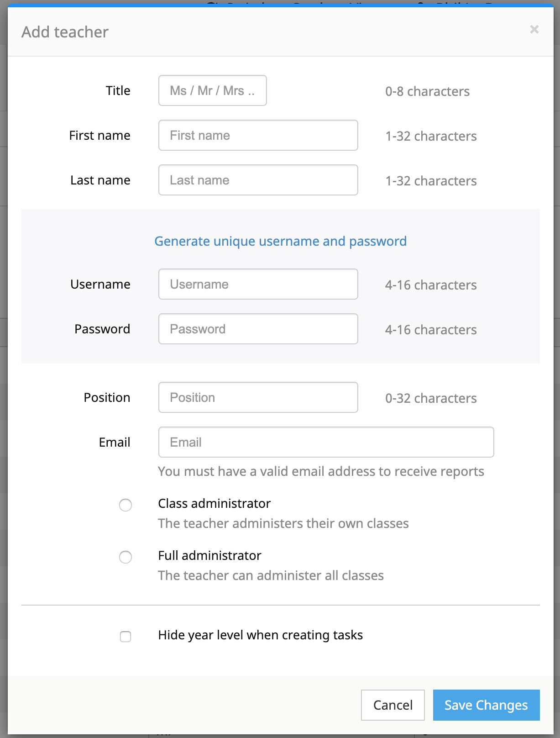This screenshot has height=738, width=560.
Task: Click the "Position" label beside the field
Action: (x=107, y=397)
